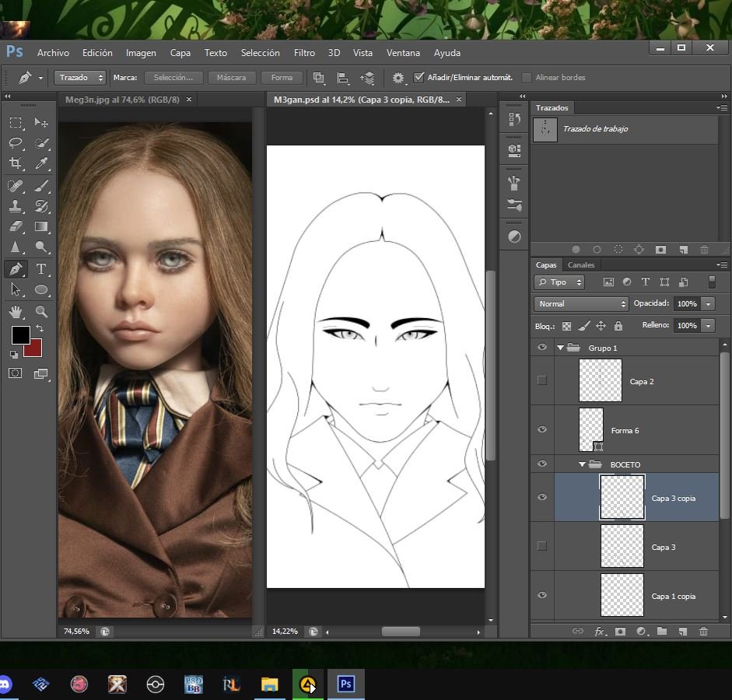Show the Capa 2 layer
The image size is (732, 700).
click(542, 380)
